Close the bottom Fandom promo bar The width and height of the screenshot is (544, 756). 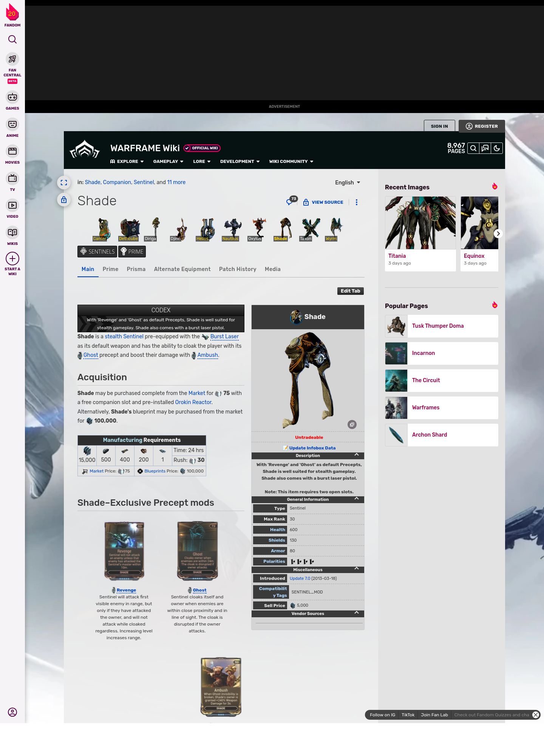tap(535, 715)
